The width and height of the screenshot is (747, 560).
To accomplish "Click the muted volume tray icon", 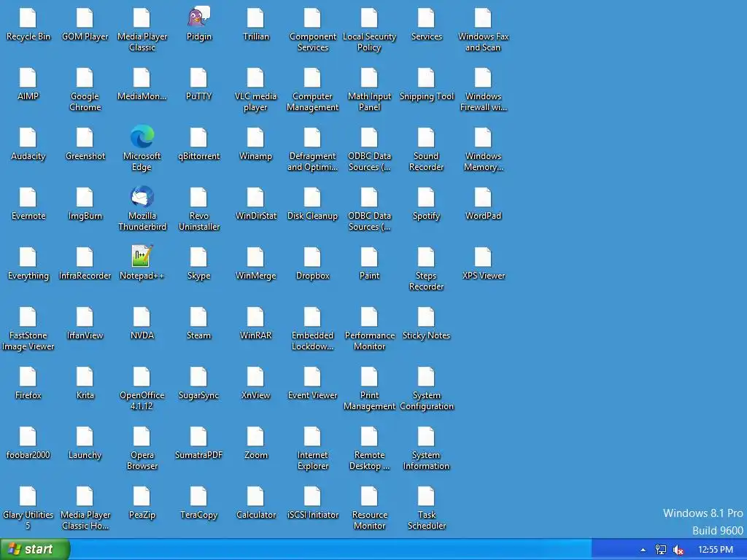I will (678, 550).
